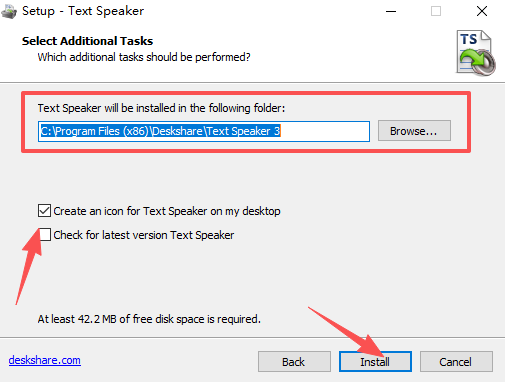Click the grayed-out maximize window icon
The image size is (505, 382).
pyautogui.click(x=436, y=11)
